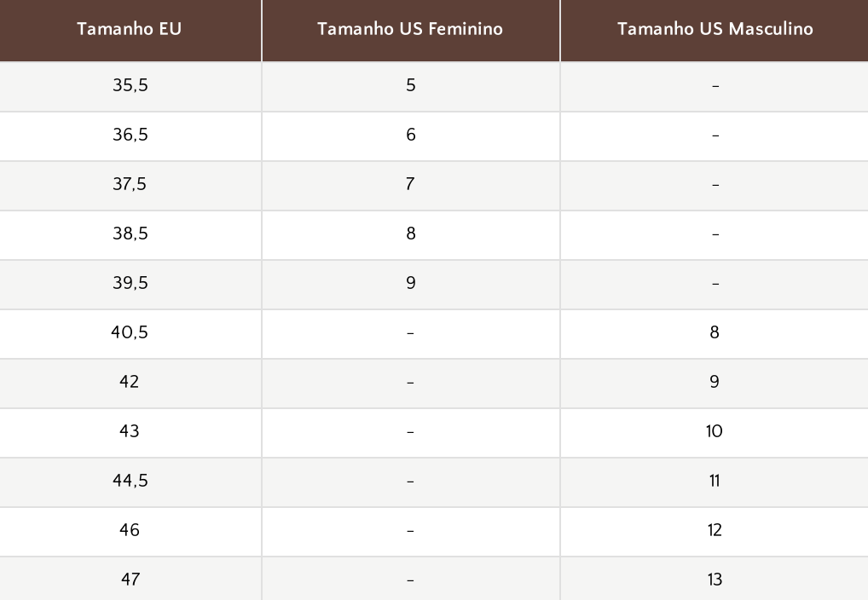Select men's US size 12 cell
868x600 pixels.
[x=715, y=531]
